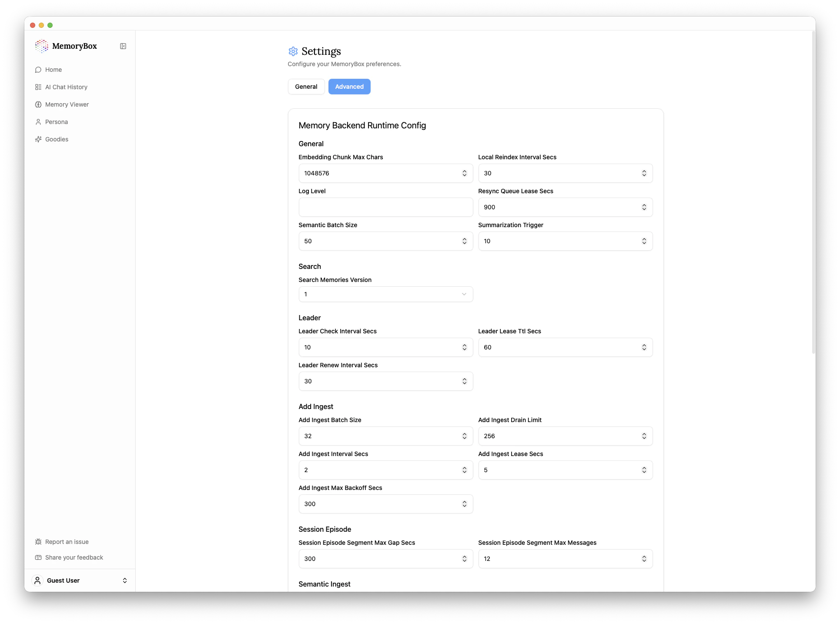Click the Settings gear icon
This screenshot has width=840, height=624.
click(292, 51)
